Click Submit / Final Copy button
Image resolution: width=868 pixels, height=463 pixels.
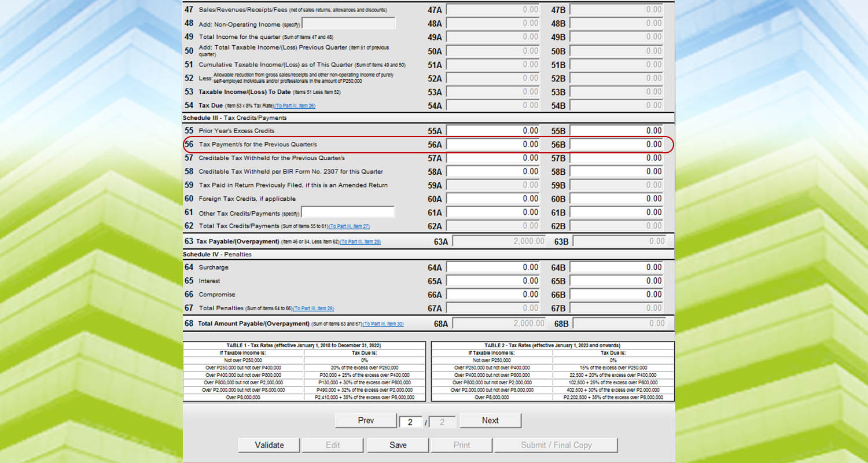[556, 445]
